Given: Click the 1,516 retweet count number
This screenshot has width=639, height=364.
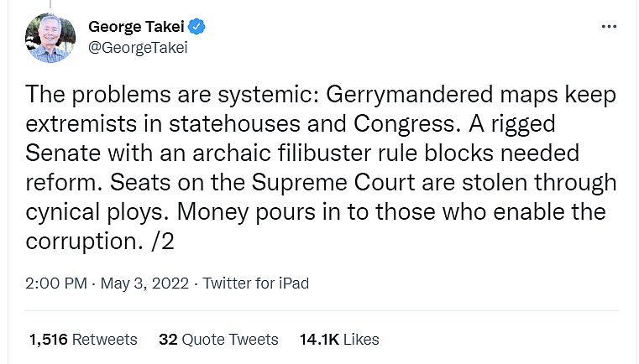Looking at the screenshot, I should [x=48, y=340].
